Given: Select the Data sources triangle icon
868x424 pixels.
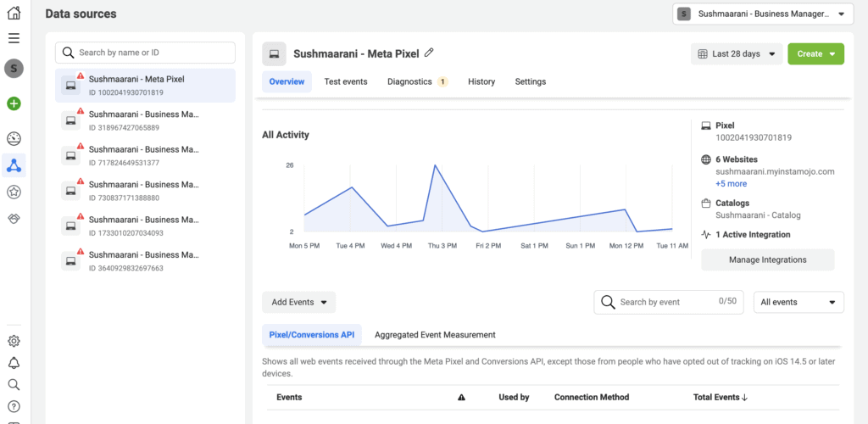Looking at the screenshot, I should click(14, 165).
